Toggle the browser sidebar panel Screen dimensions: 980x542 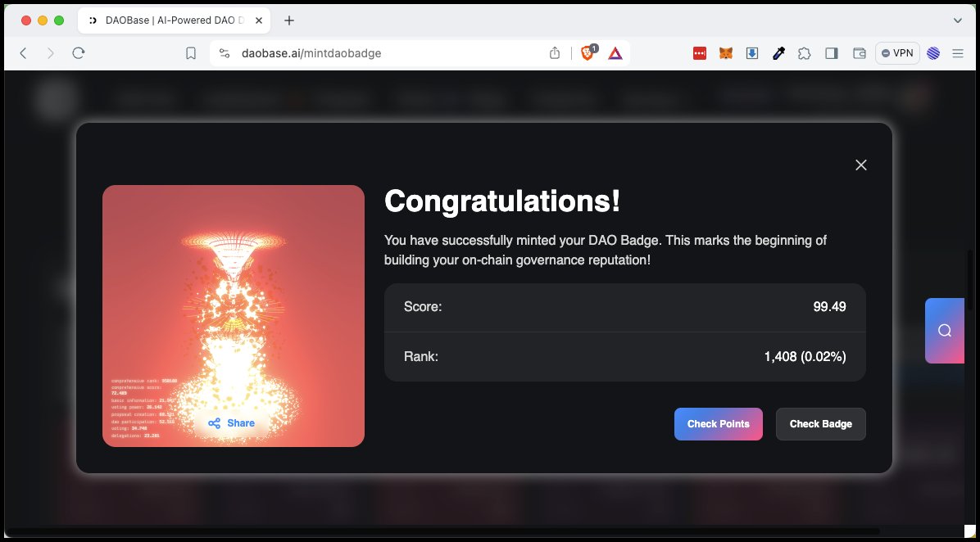point(831,52)
